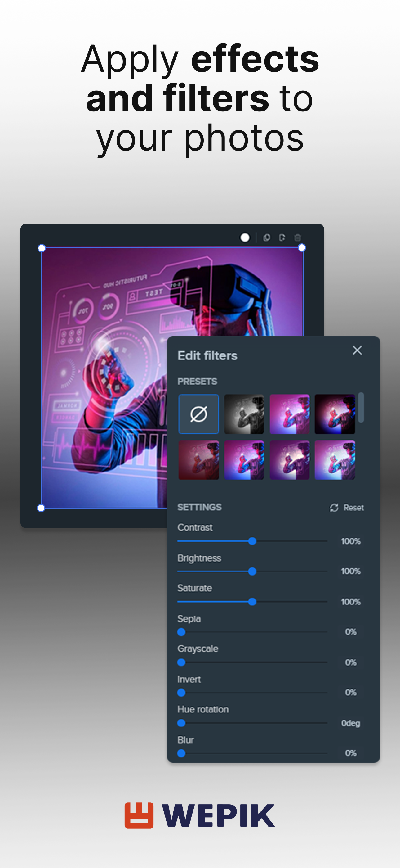Click the top-left image resize handle
This screenshot has height=868, width=400.
[42, 248]
